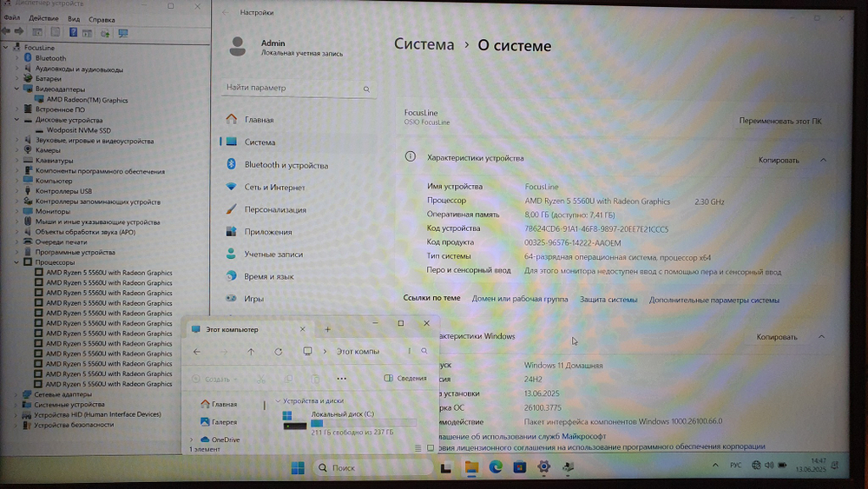Collapse the Видеоадаптеры category

(16, 89)
